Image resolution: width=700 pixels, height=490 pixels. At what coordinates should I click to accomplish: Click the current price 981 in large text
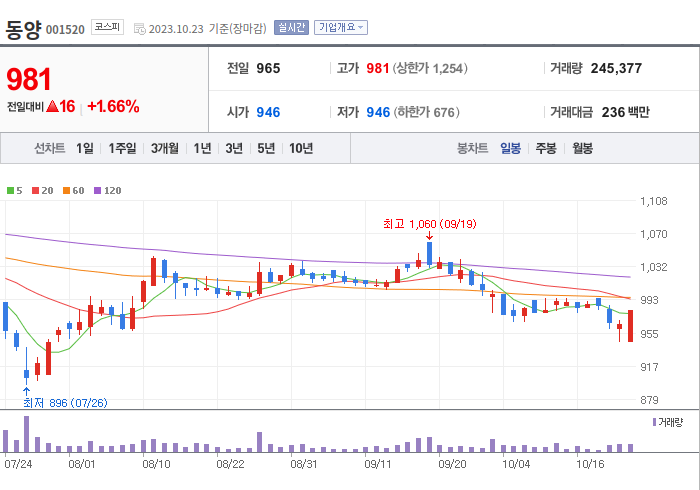29,79
